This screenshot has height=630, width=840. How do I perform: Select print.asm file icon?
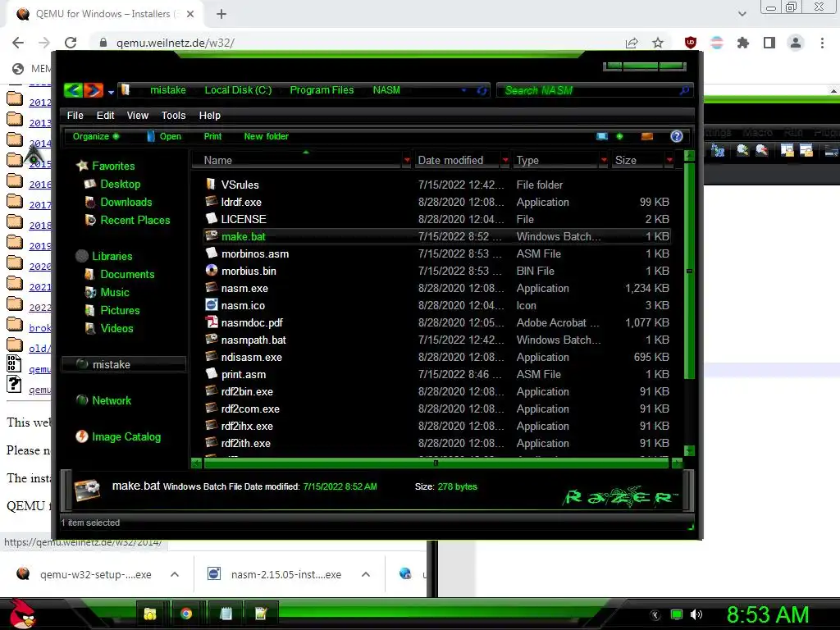[x=211, y=374]
